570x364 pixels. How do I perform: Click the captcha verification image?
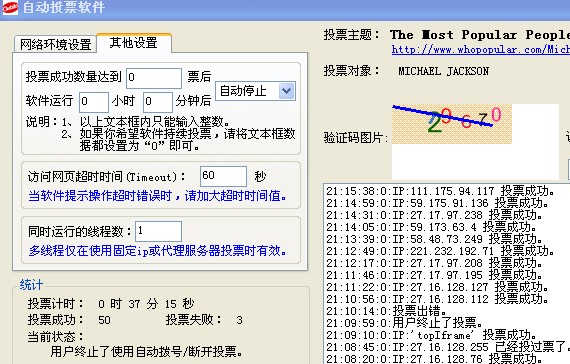click(451, 124)
